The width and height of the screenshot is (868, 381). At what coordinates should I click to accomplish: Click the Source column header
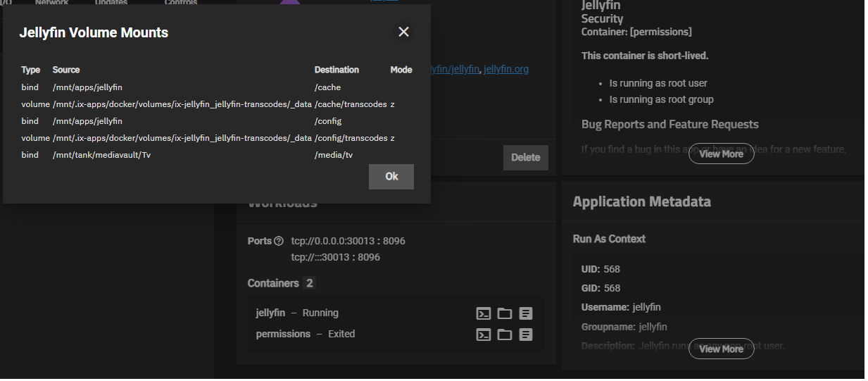tap(66, 70)
